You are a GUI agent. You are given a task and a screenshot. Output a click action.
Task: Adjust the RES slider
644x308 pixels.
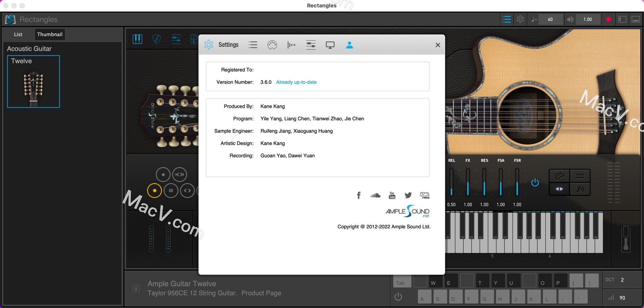(484, 182)
